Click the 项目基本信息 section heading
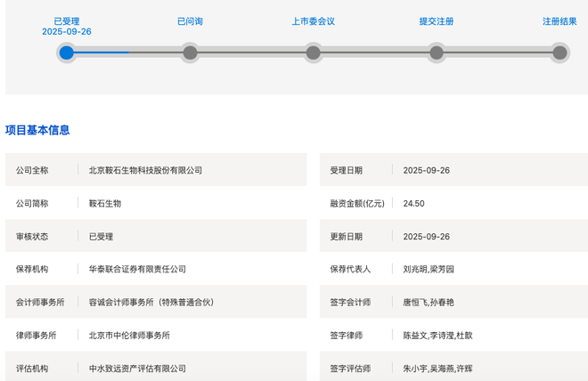This screenshot has width=588, height=381. pos(37,130)
